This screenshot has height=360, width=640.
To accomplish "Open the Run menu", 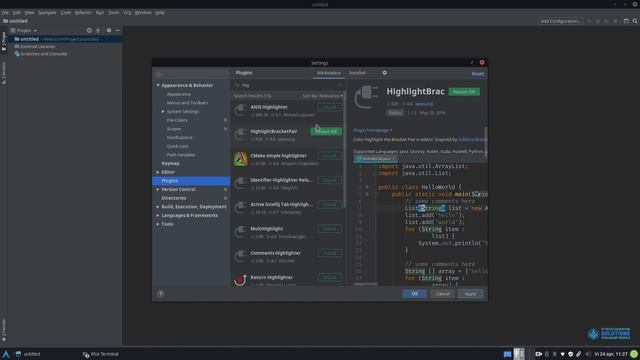I will coord(100,13).
